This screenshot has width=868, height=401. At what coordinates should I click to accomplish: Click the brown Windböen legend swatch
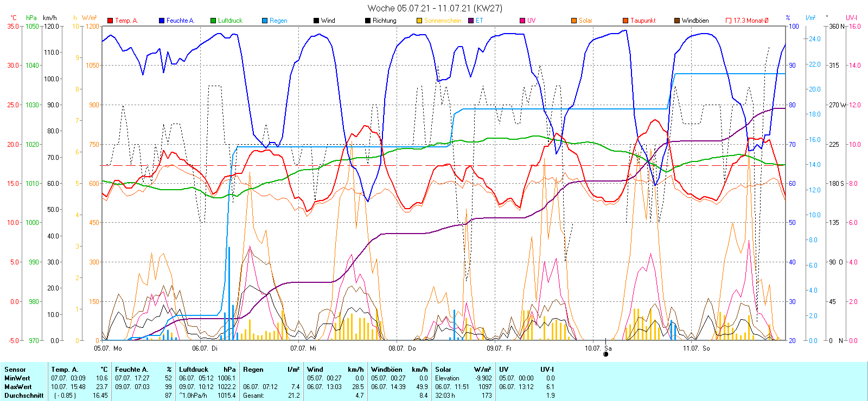677,21
